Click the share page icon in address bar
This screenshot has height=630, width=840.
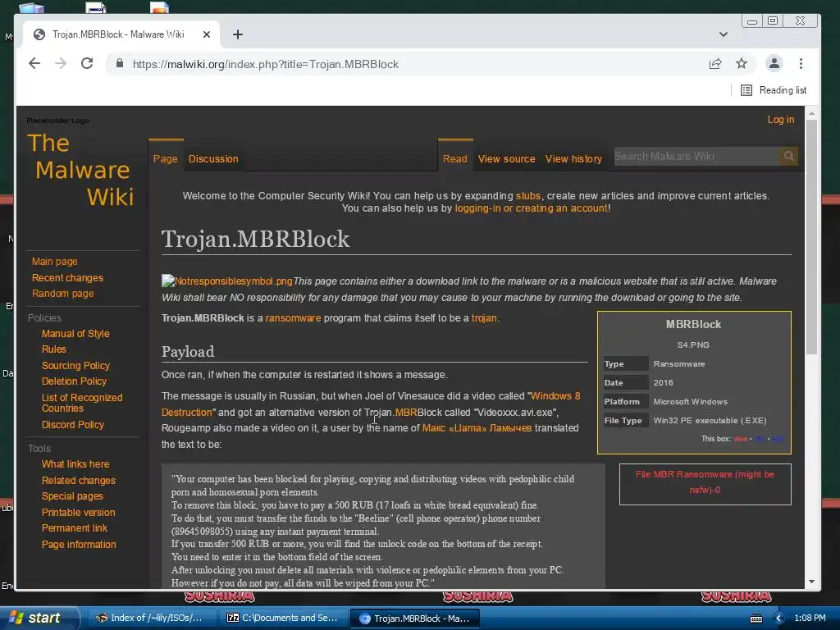tap(715, 64)
